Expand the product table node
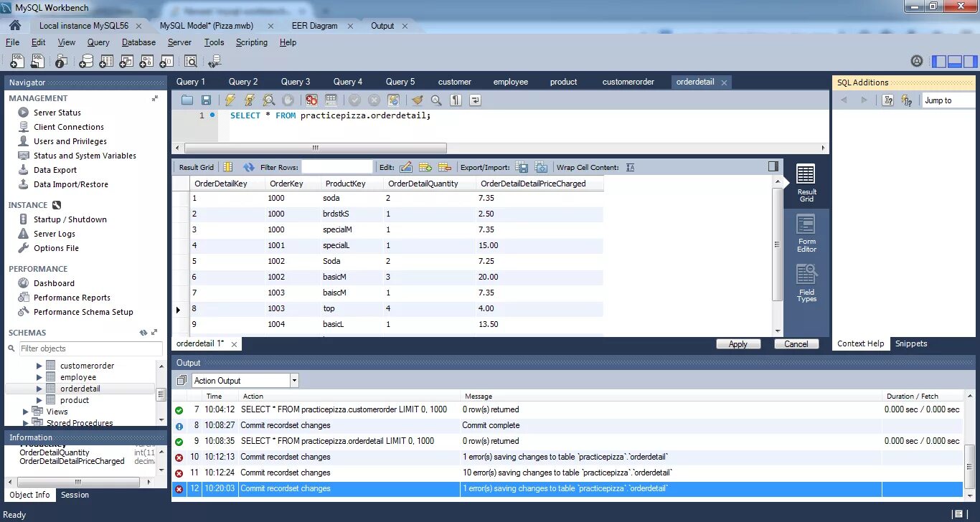The width and height of the screenshot is (980, 522). tap(40, 400)
